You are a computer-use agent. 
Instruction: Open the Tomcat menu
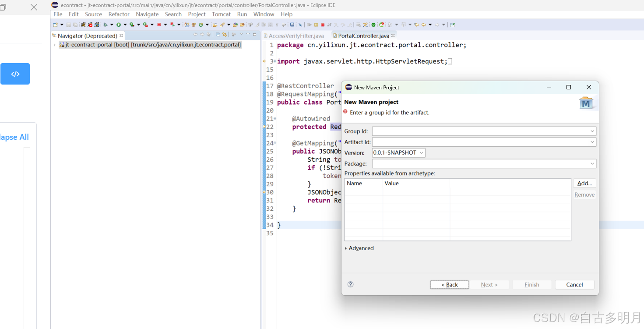(221, 14)
